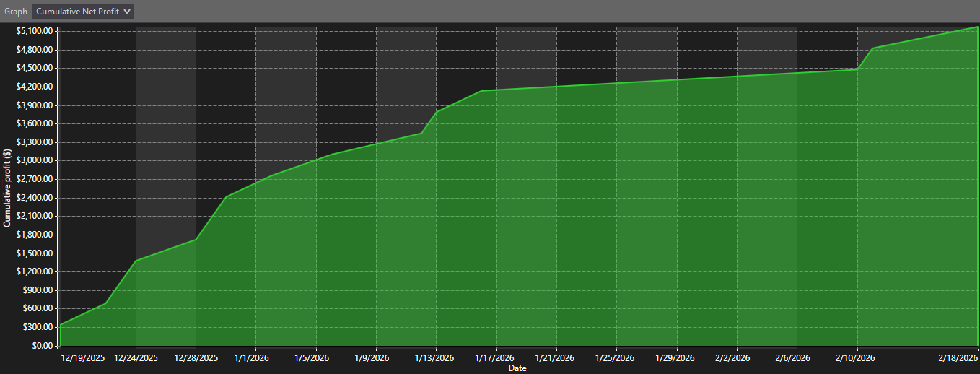Click the $3,000.00 y-axis label
This screenshot has width=980, height=374.
tap(35, 161)
